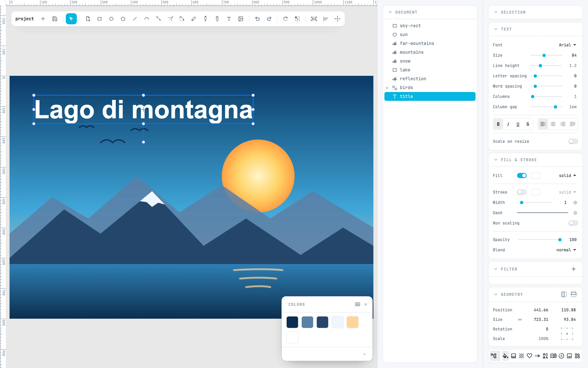The height and width of the screenshot is (368, 588).
Task: Select the Ellipse shape tool
Action: pos(111,19)
